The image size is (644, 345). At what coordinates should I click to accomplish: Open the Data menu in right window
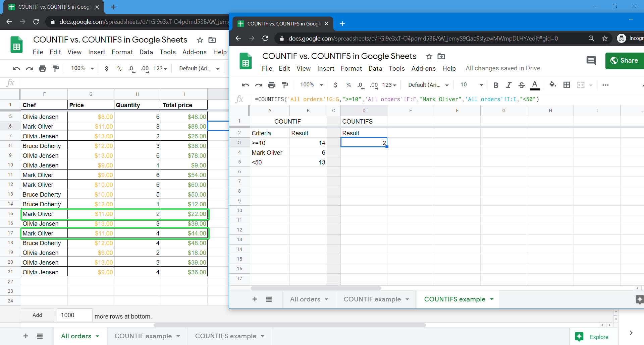(375, 68)
